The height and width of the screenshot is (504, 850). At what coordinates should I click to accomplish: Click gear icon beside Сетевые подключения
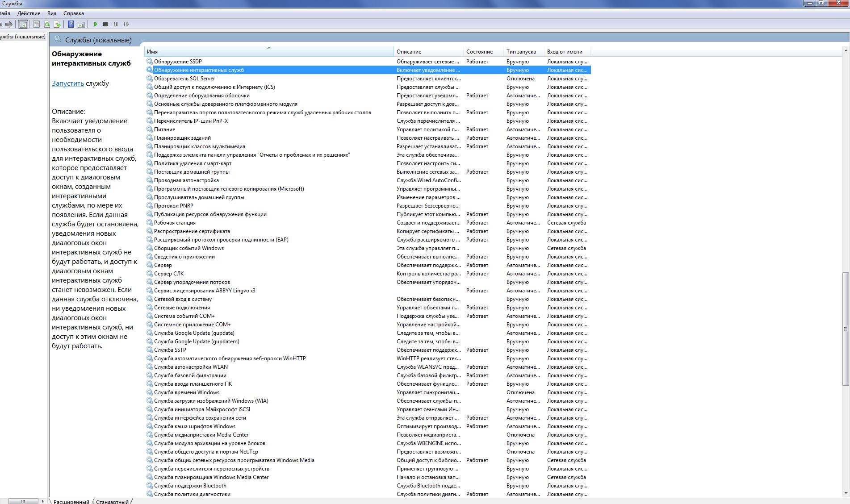click(x=150, y=307)
